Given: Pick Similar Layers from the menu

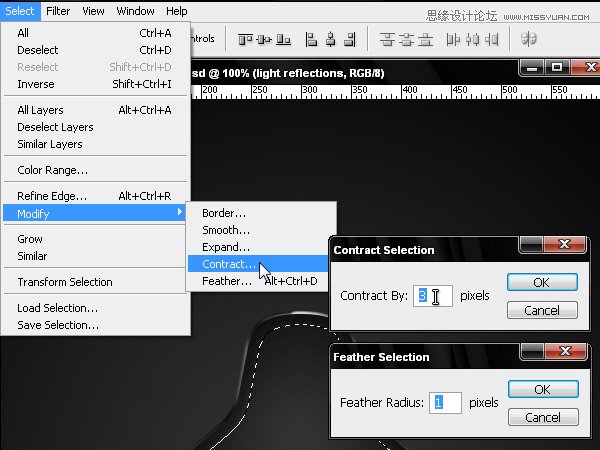Looking at the screenshot, I should click(x=95, y=144).
